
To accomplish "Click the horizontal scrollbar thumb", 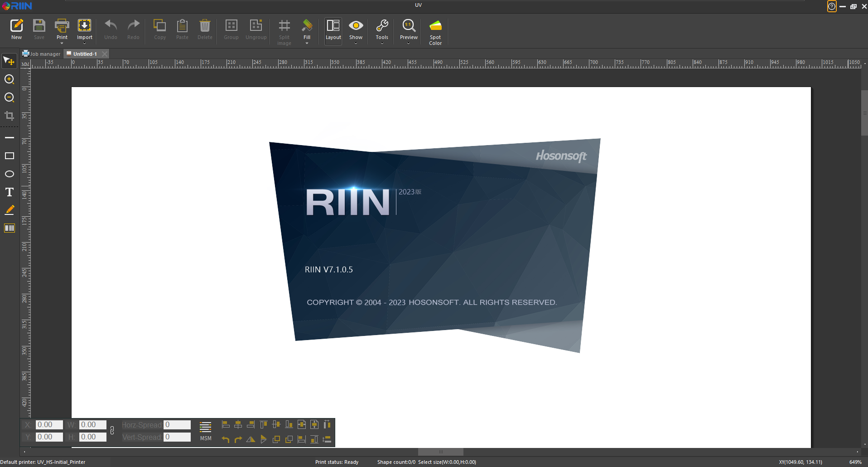I will 441,452.
